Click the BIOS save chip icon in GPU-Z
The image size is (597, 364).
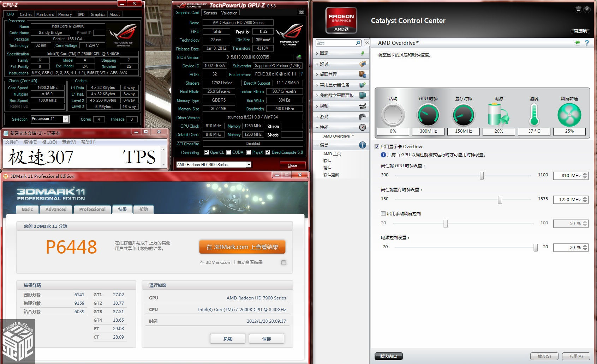[x=299, y=57]
